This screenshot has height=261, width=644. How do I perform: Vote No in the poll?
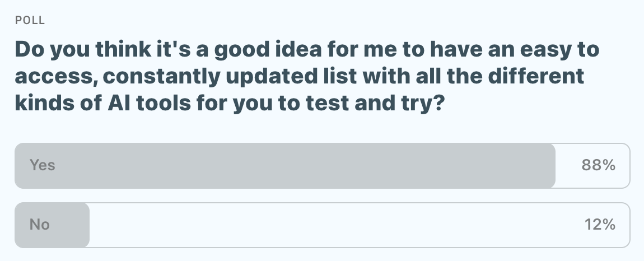pyautogui.click(x=322, y=225)
